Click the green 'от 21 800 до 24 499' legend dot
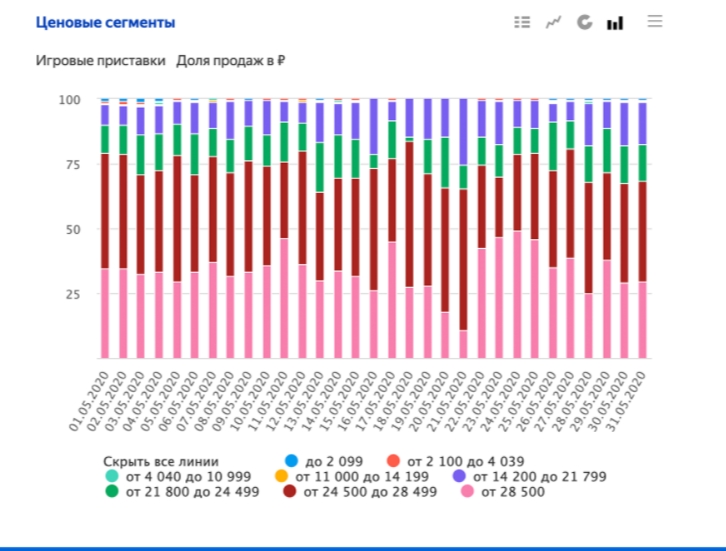 click(x=112, y=491)
